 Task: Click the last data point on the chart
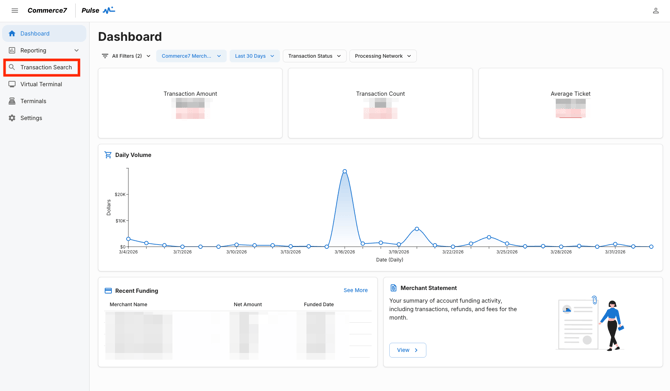click(x=651, y=247)
